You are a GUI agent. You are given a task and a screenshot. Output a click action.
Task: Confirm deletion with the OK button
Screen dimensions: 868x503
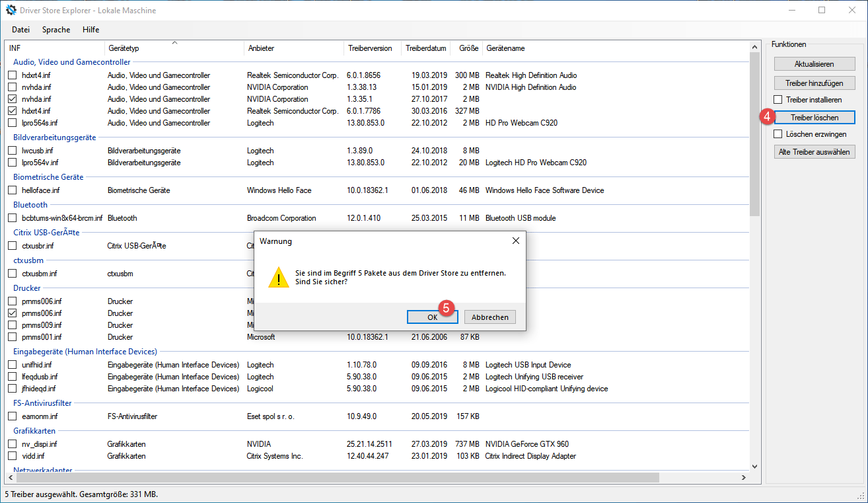(x=432, y=317)
